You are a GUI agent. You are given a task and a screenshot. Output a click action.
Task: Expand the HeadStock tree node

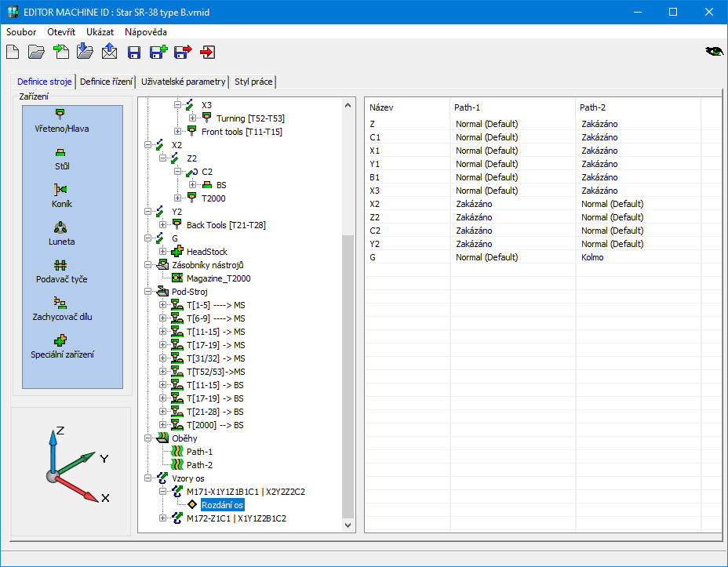[163, 251]
